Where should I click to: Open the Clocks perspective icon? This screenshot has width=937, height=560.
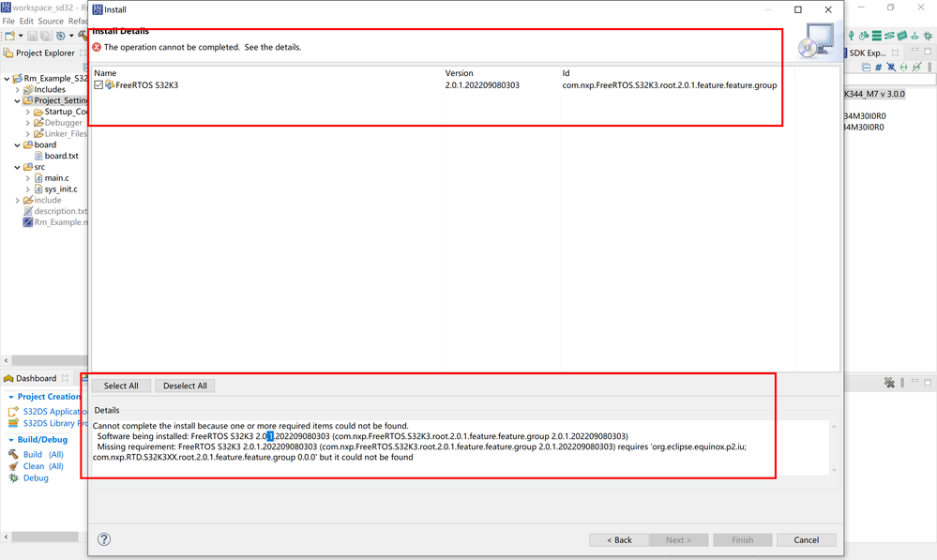pyautogui.click(x=864, y=36)
